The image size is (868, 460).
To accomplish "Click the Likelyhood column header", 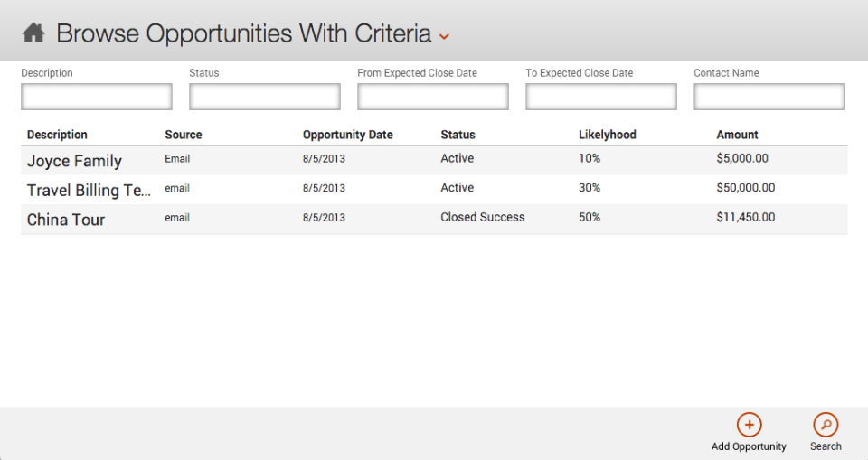I will pos(608,135).
